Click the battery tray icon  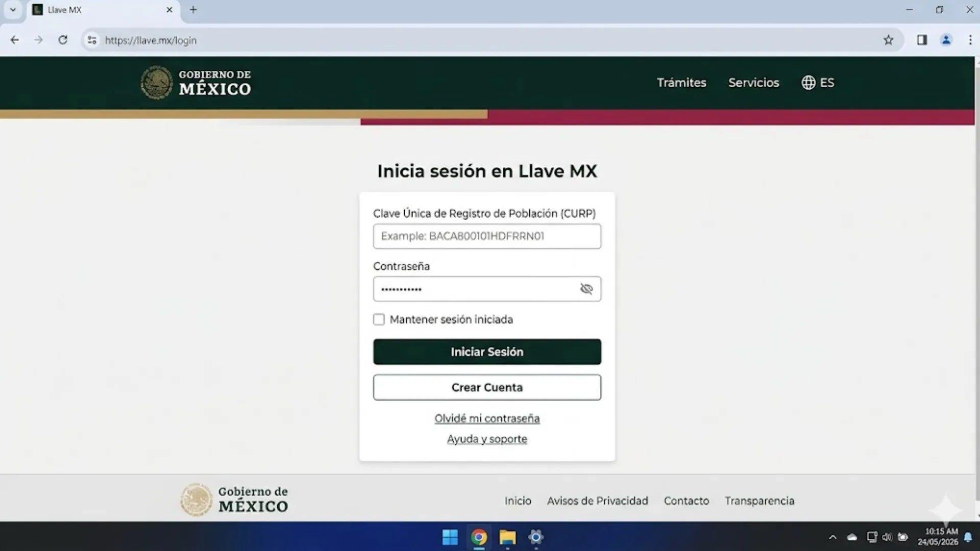tap(903, 537)
